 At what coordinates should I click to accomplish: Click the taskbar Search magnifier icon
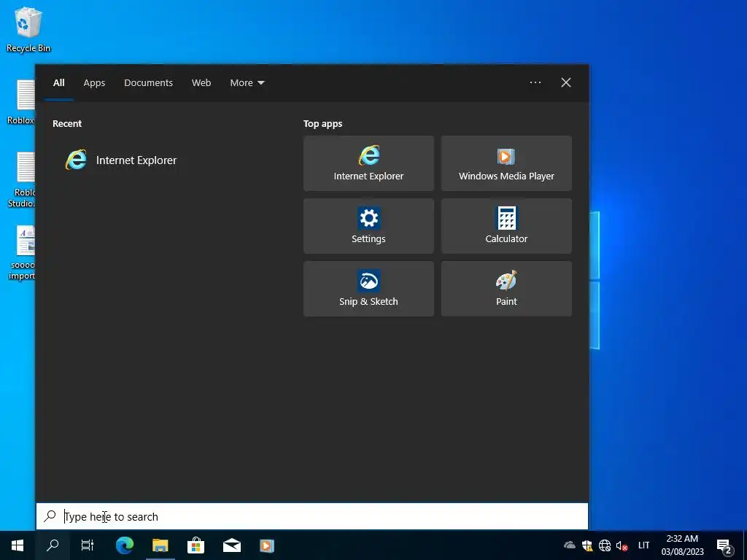(53, 545)
